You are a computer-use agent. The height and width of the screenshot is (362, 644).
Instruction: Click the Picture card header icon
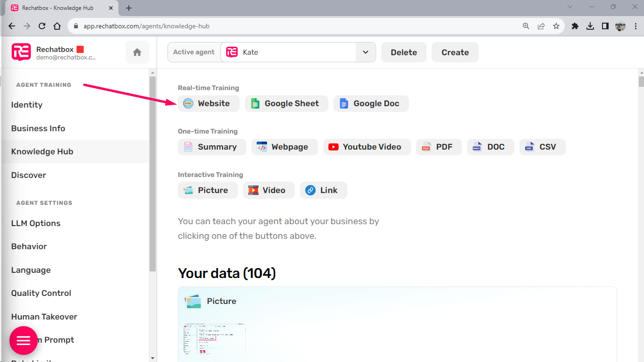click(192, 301)
